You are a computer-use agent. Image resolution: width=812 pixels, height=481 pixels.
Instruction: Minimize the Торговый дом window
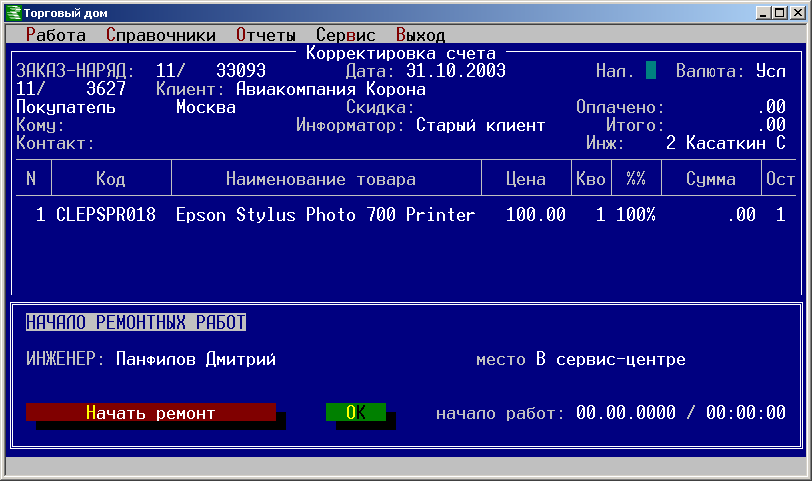coord(763,12)
